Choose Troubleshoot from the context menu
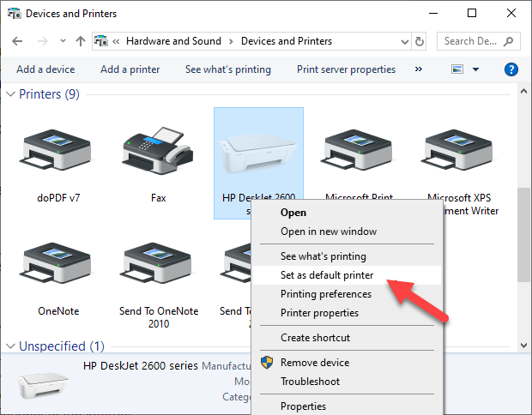The image size is (532, 415). click(347, 382)
